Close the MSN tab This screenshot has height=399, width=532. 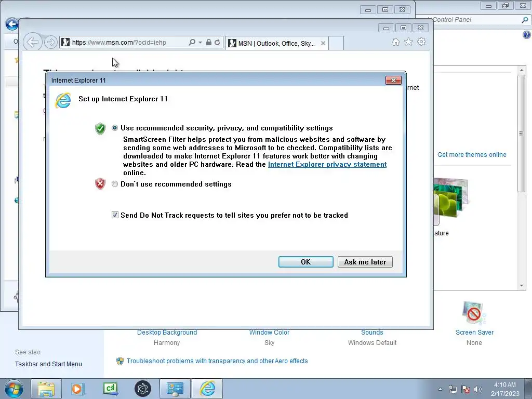(323, 43)
